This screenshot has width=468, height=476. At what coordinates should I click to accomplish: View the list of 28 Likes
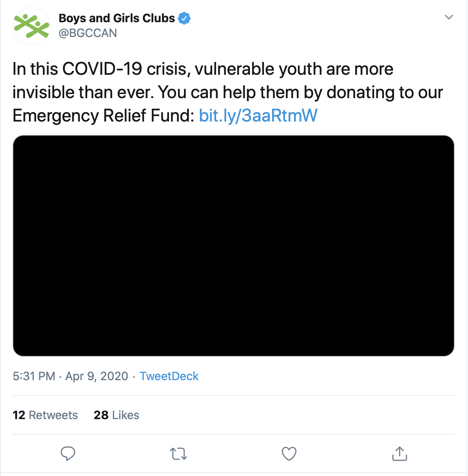click(x=116, y=415)
